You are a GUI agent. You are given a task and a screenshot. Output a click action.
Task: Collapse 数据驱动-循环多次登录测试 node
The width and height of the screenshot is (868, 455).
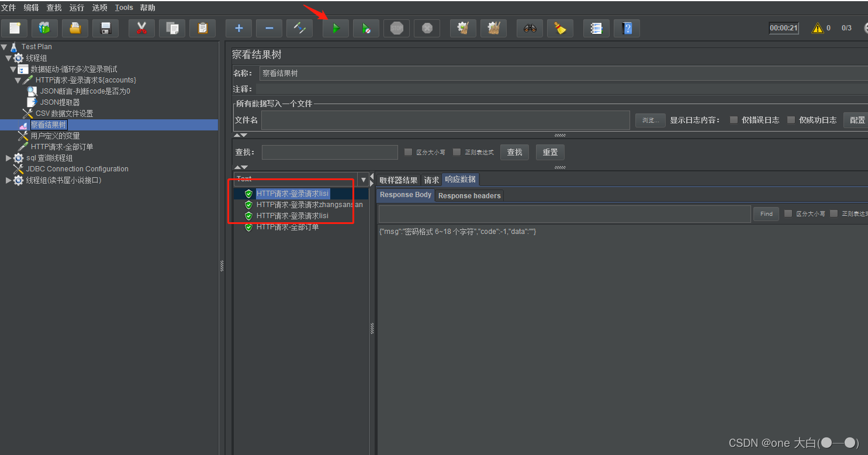point(13,69)
